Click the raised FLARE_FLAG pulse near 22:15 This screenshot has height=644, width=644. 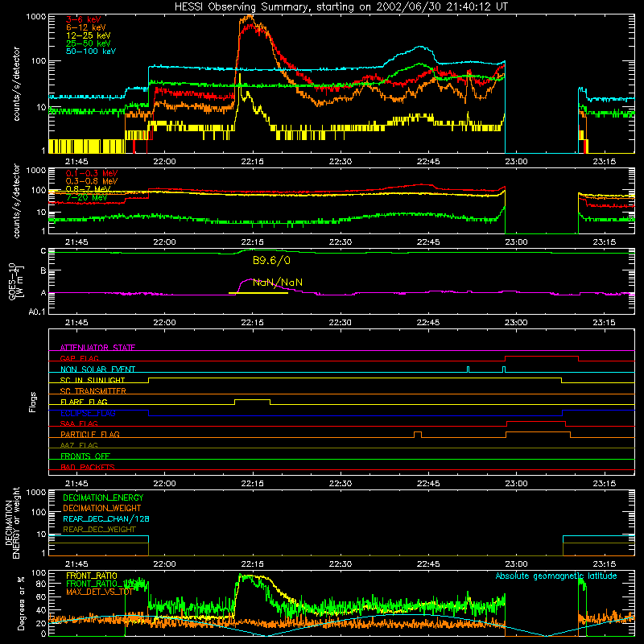(252, 400)
